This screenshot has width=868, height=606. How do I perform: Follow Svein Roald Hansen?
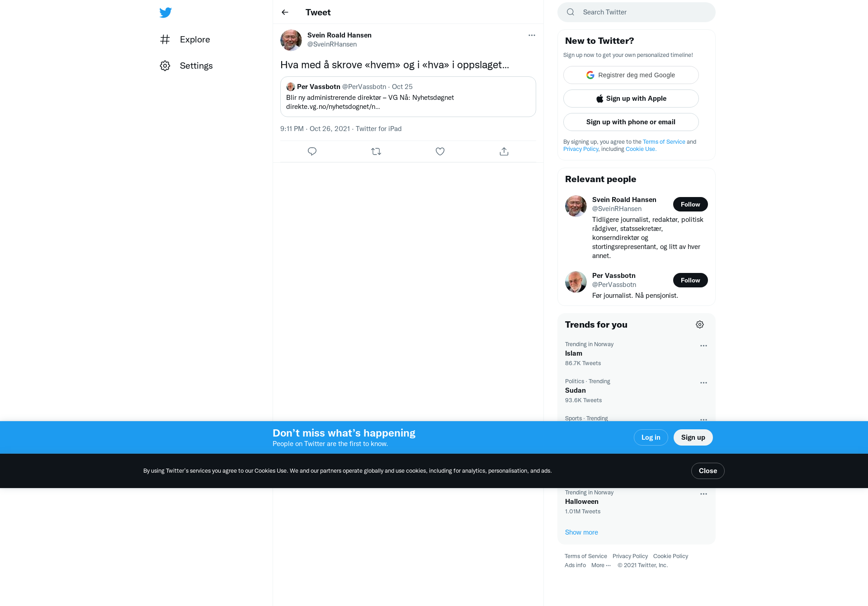pos(690,204)
